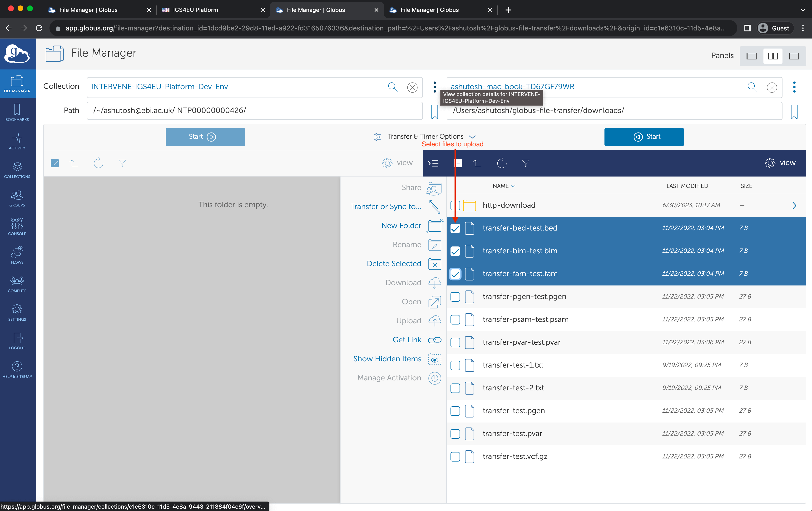Uncheck the transfer-bim-test.bim checkbox
The width and height of the screenshot is (812, 511).
tap(455, 251)
